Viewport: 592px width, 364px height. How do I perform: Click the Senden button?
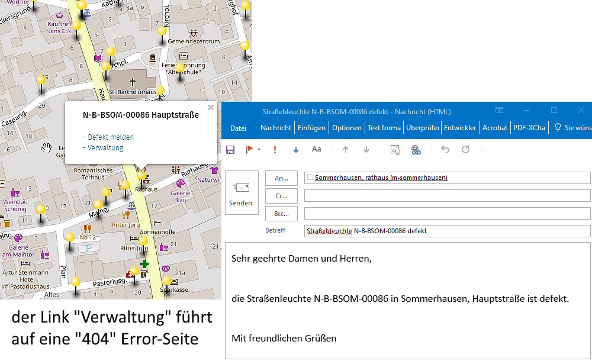click(242, 193)
